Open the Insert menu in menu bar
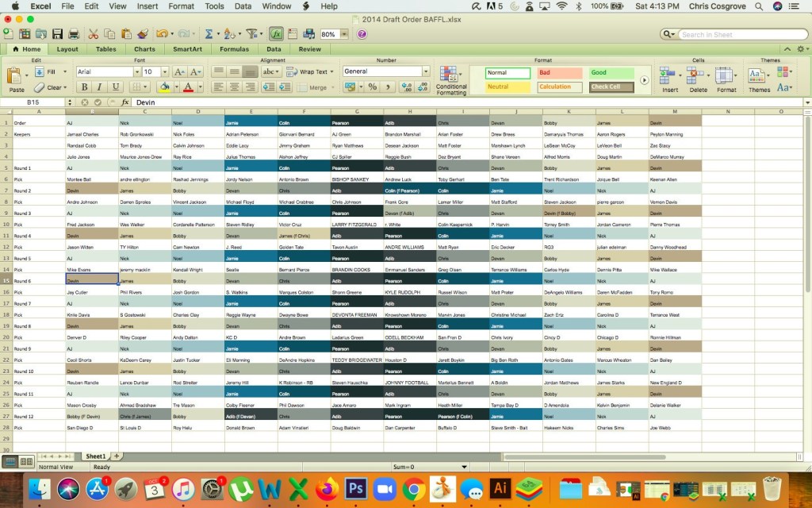Screen dimensions: 812x508 [x=147, y=6]
